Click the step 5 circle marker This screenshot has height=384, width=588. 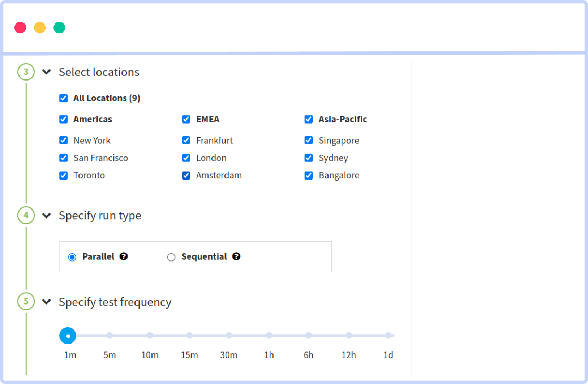coord(26,301)
